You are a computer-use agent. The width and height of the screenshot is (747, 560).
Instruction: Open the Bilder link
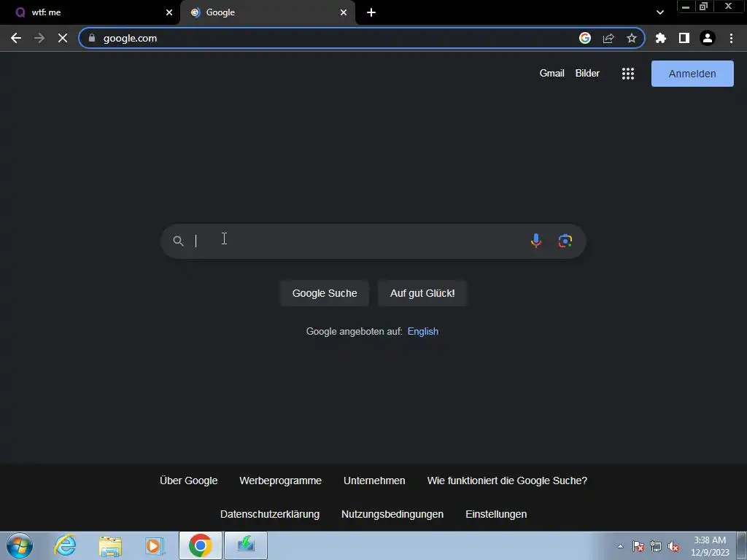(587, 74)
